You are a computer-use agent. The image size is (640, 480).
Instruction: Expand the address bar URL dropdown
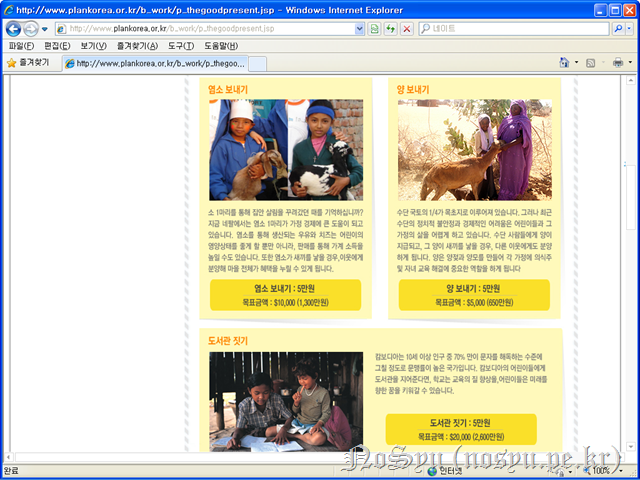[360, 29]
